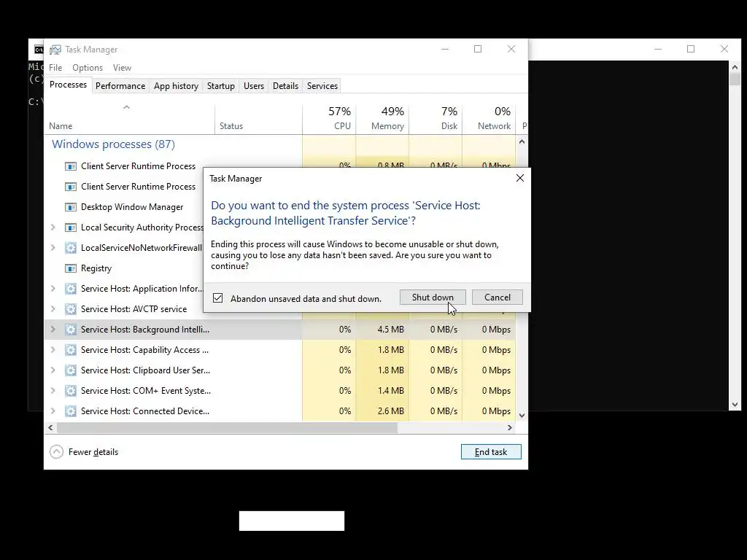Click the Fewer details circle arrow icon

point(56,452)
